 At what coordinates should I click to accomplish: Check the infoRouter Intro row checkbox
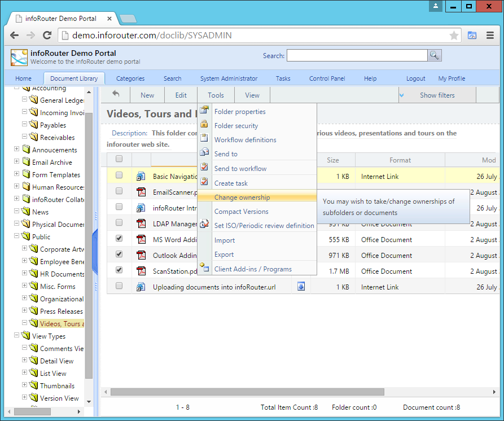119,207
